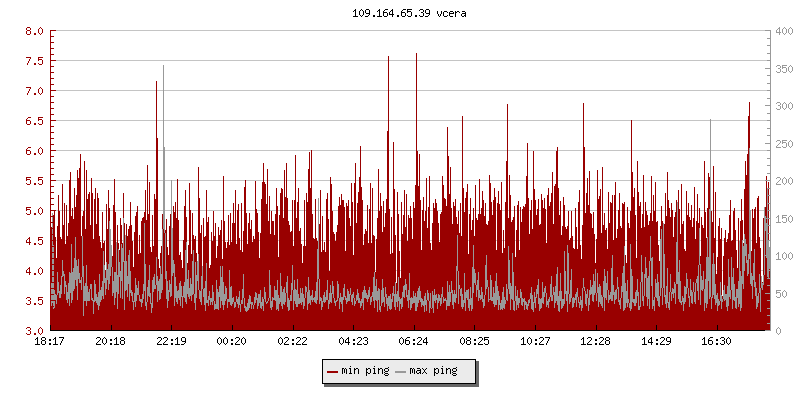The height and width of the screenshot is (400, 800).
Task: Select the 06:24 x-axis time label
Action: (414, 342)
